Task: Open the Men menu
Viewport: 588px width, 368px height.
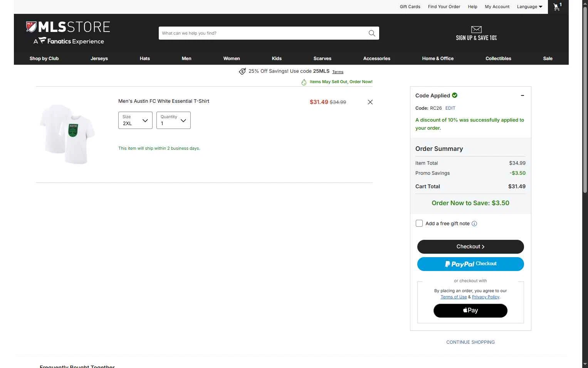Action: click(x=186, y=59)
